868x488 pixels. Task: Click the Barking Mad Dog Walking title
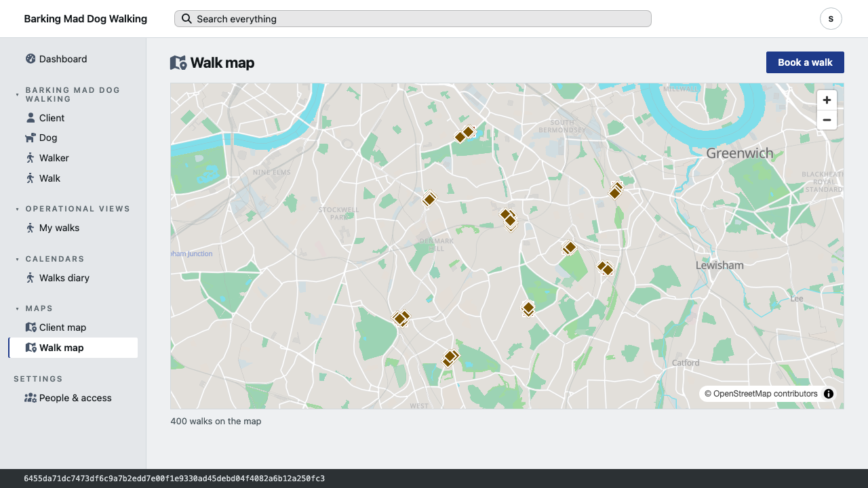click(x=85, y=19)
